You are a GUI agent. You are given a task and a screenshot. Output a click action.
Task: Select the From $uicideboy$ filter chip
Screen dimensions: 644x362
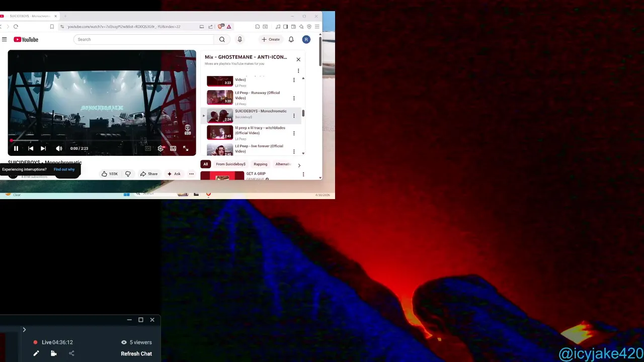(231, 164)
